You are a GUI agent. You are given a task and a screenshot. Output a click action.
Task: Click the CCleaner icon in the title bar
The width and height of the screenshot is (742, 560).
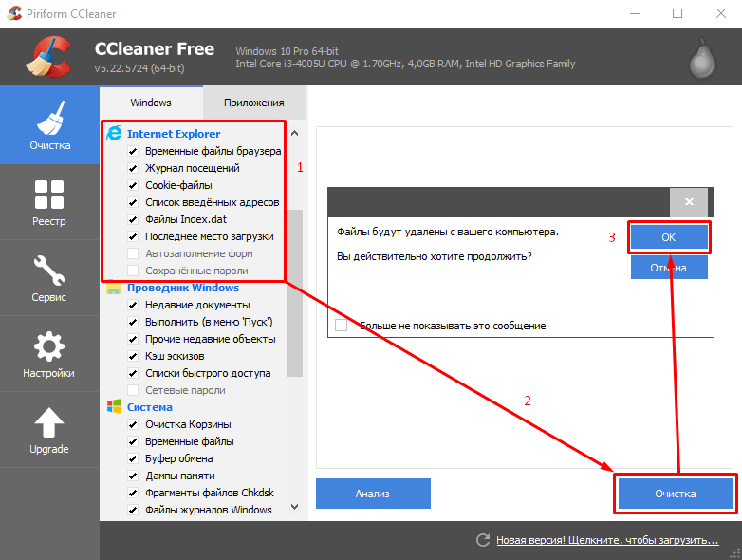(x=14, y=13)
